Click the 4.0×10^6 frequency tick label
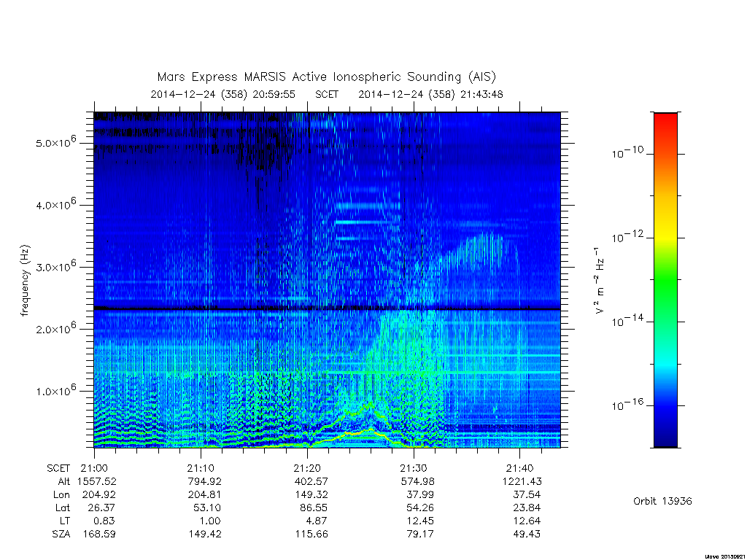This screenshot has height=560, width=747. point(55,204)
